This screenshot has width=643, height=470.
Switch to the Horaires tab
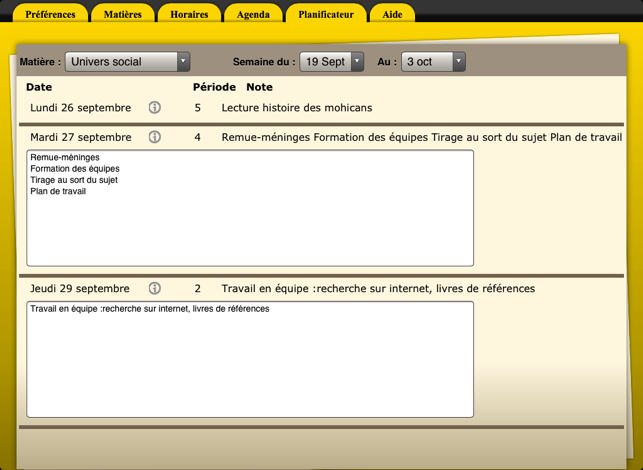click(x=189, y=14)
